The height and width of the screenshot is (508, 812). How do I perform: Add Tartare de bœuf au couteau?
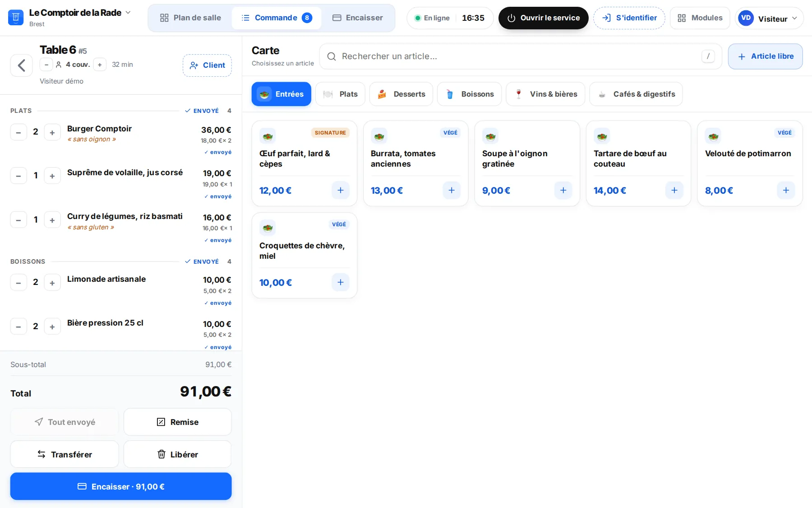click(674, 190)
